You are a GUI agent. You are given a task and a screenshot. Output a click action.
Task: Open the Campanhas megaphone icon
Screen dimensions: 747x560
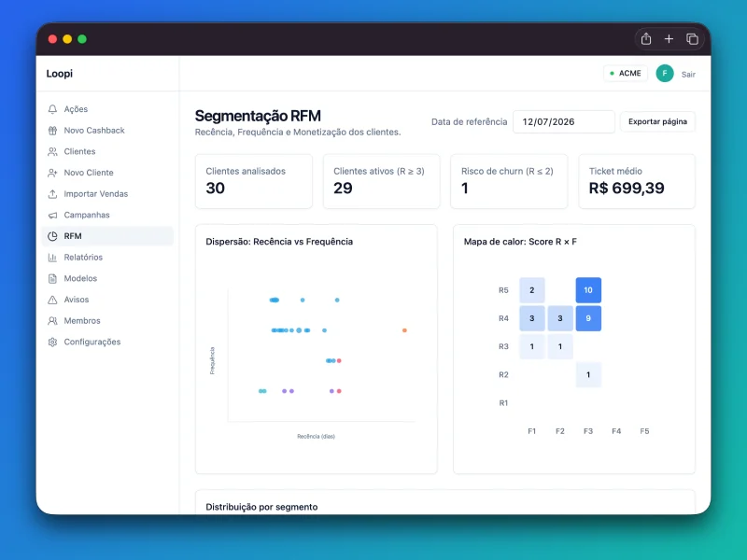(52, 216)
